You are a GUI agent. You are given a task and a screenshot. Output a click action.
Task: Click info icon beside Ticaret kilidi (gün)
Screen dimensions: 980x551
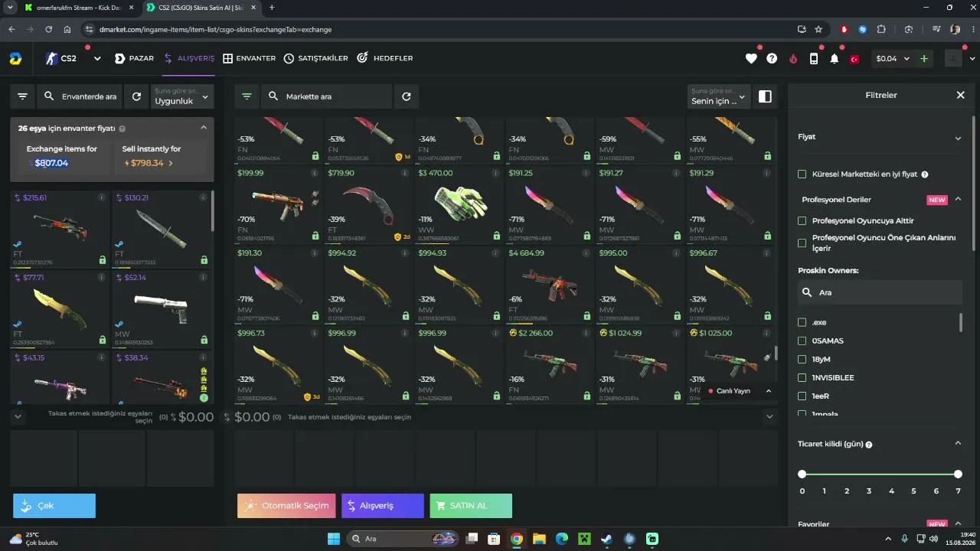(869, 445)
